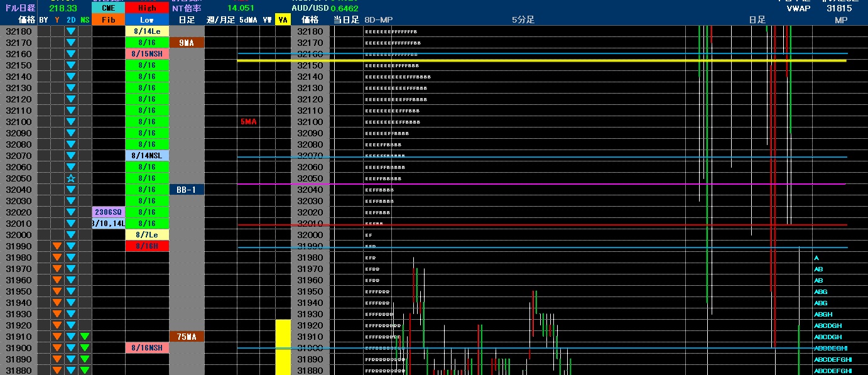Click the blue down-triangle in the 32170 row
The image size is (868, 375).
(x=71, y=43)
